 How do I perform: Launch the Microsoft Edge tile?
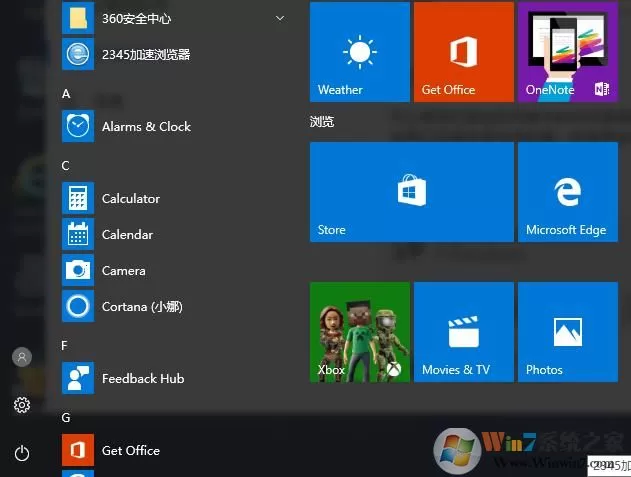568,192
